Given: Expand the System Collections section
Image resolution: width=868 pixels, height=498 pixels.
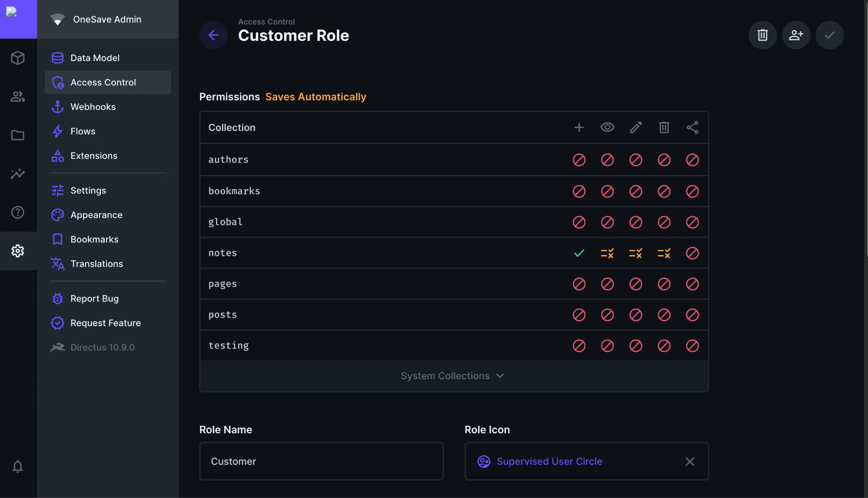Looking at the screenshot, I should pos(453,376).
